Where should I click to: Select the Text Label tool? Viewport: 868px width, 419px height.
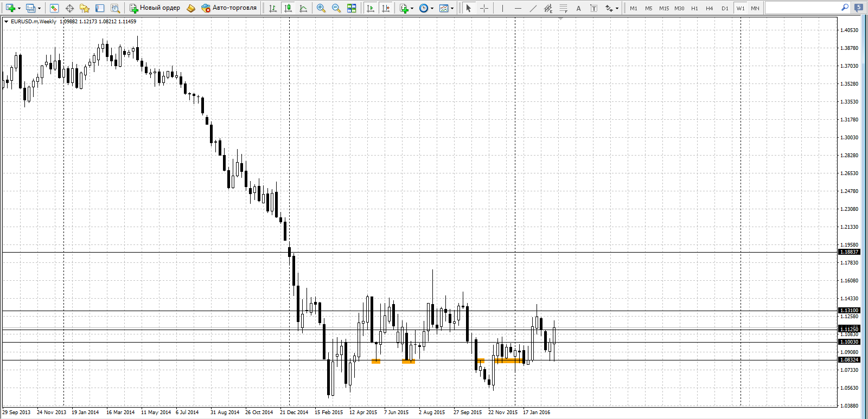[593, 8]
